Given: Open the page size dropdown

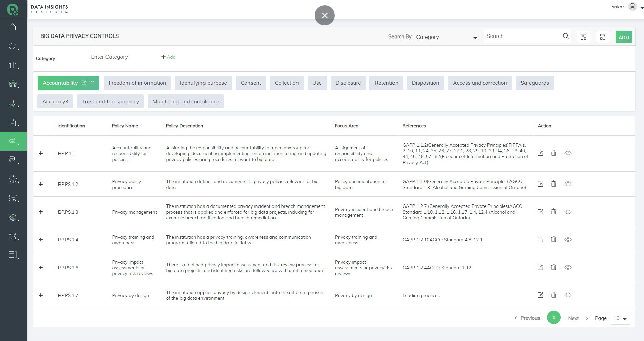Looking at the screenshot, I should click(x=620, y=318).
